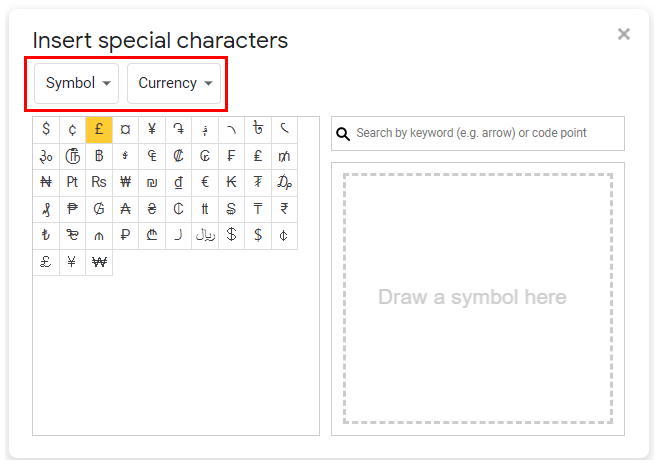Click the Russian ruble symbol
The width and height of the screenshot is (661, 464).
pos(125,236)
